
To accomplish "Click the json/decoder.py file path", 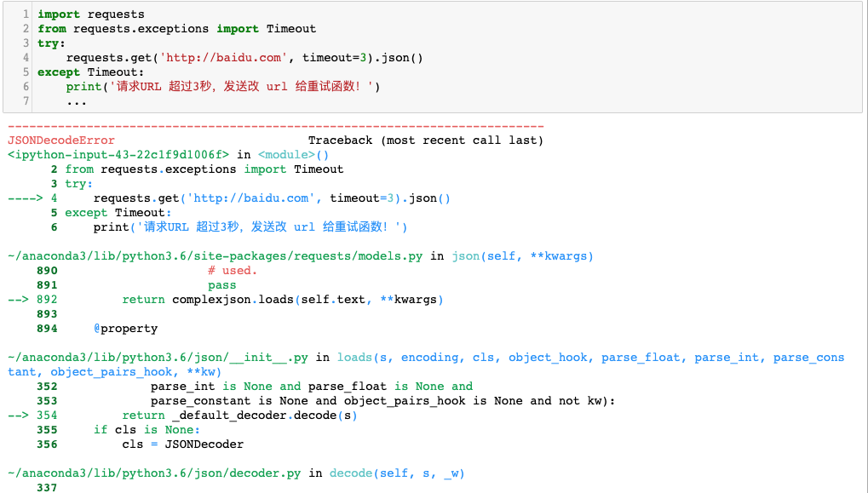I will click(x=154, y=473).
